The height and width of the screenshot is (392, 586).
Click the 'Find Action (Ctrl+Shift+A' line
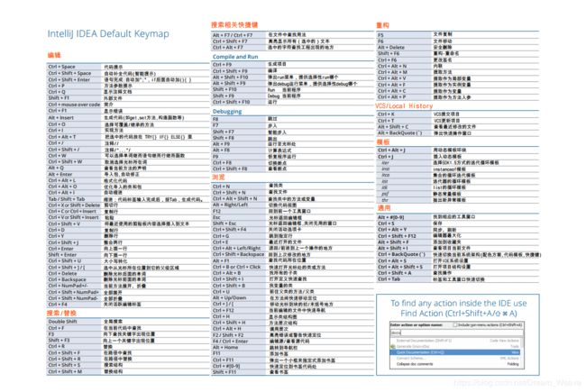pyautogui.click(x=459, y=314)
